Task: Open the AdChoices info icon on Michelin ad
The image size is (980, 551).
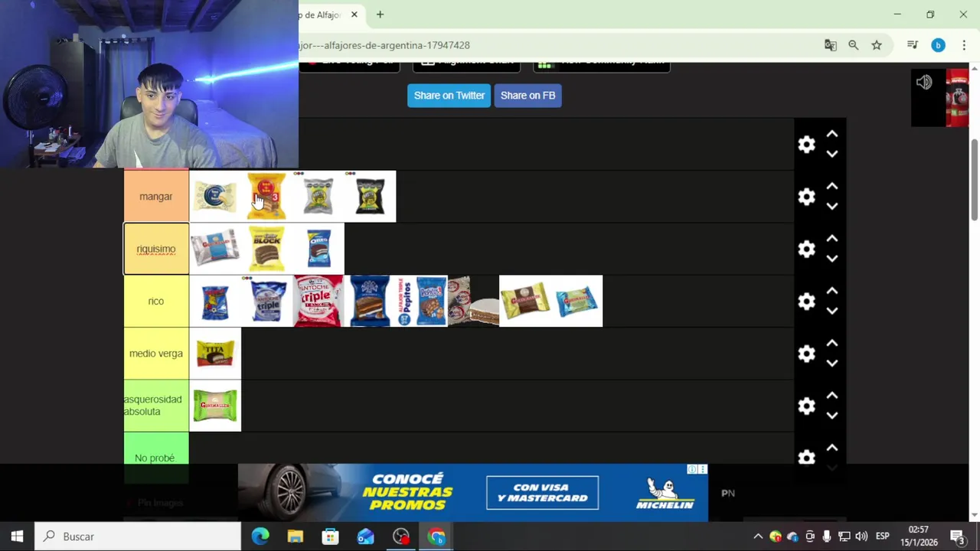Action: [691, 469]
